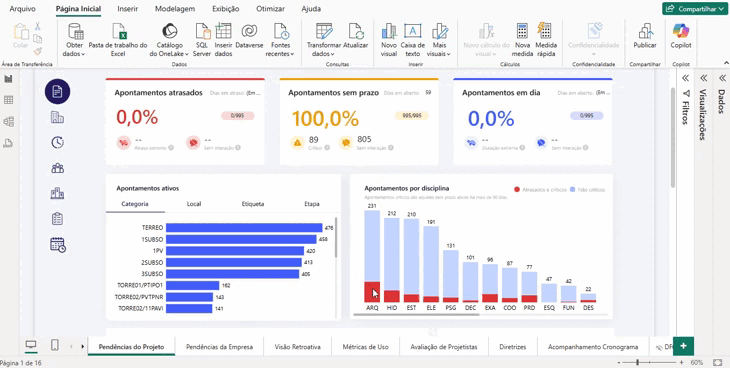
Task: Open DAX query view in left rail
Action: 8,143
